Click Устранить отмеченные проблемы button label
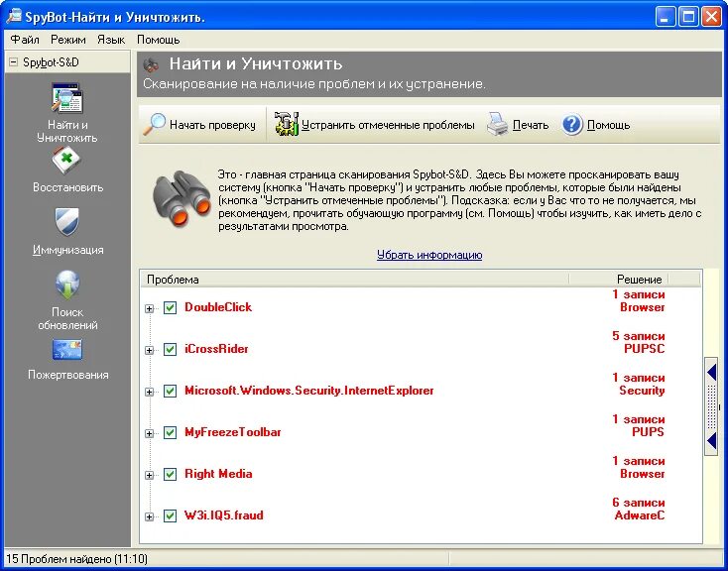Screen dimensions: 728x571 tap(388, 125)
